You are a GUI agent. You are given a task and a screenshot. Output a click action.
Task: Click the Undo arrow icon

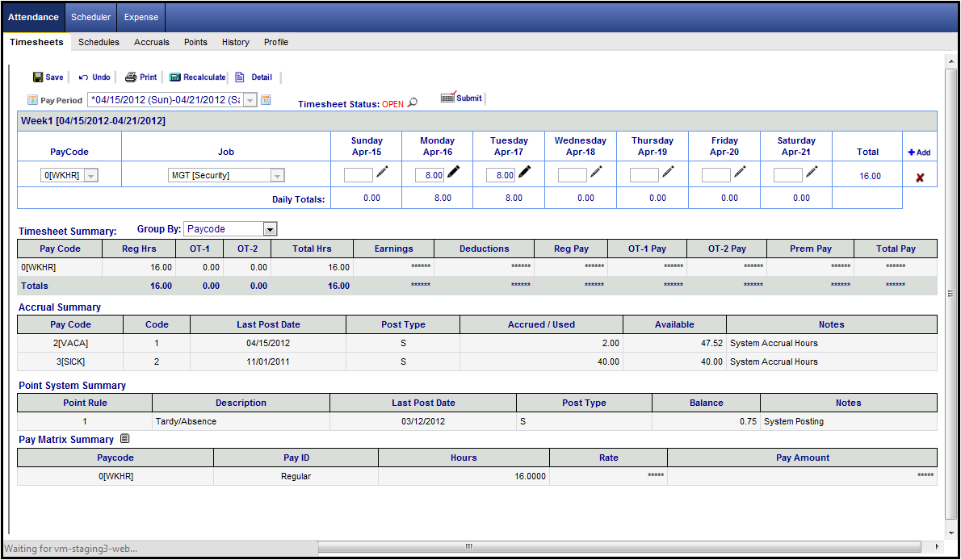83,77
